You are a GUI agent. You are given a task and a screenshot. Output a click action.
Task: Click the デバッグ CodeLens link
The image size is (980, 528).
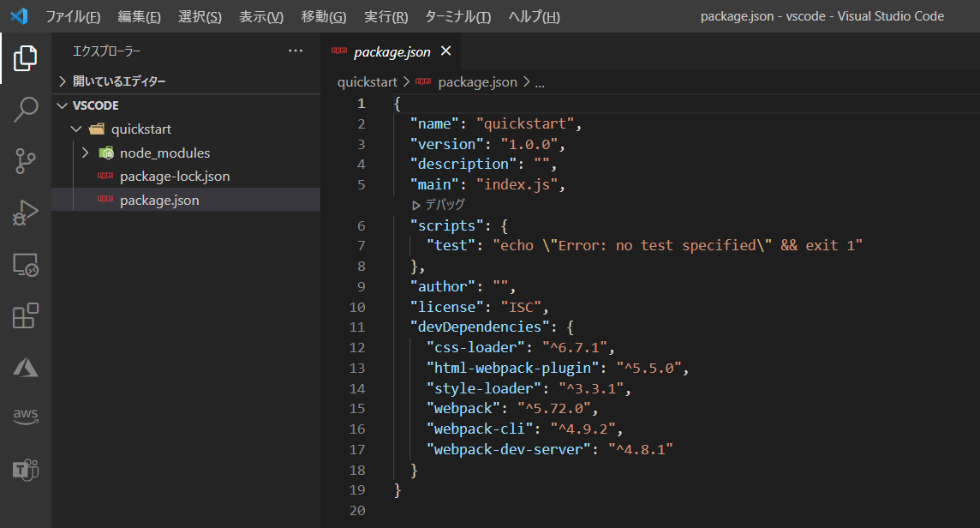(445, 205)
